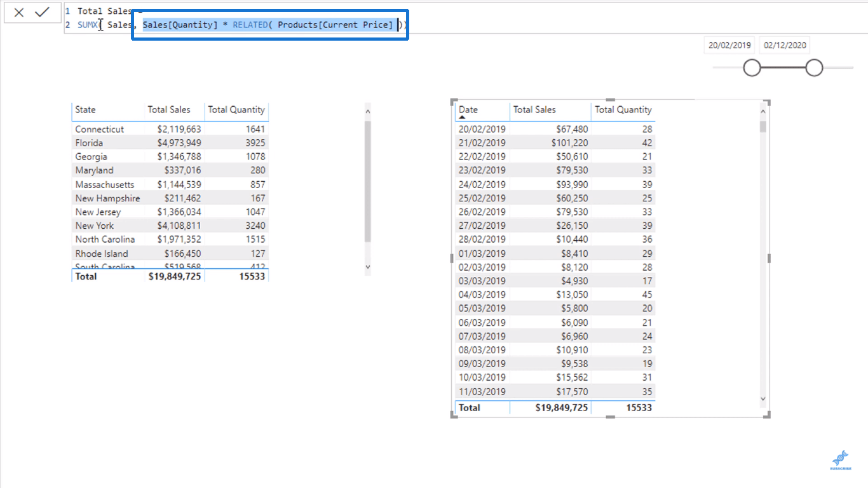Click the 24/02/2019 date row
Screen dimensions: 868x488
coord(555,184)
